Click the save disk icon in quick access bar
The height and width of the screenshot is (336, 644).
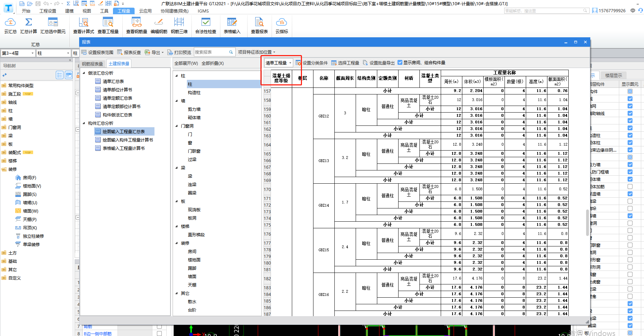(38, 3)
